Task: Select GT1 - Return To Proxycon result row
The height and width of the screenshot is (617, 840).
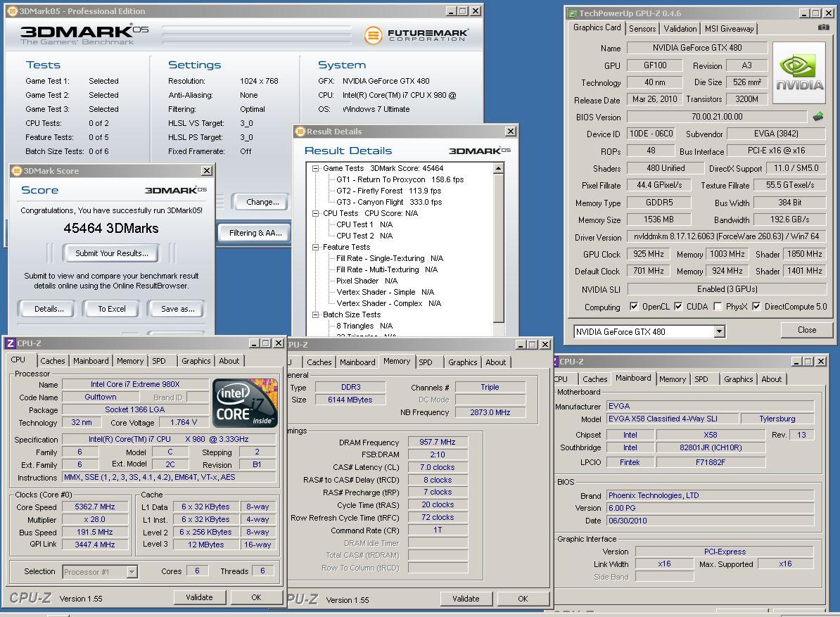Action: click(x=400, y=179)
